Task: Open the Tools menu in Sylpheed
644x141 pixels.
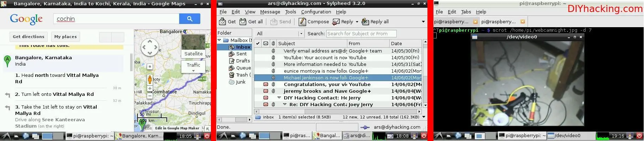Action: [x=291, y=12]
